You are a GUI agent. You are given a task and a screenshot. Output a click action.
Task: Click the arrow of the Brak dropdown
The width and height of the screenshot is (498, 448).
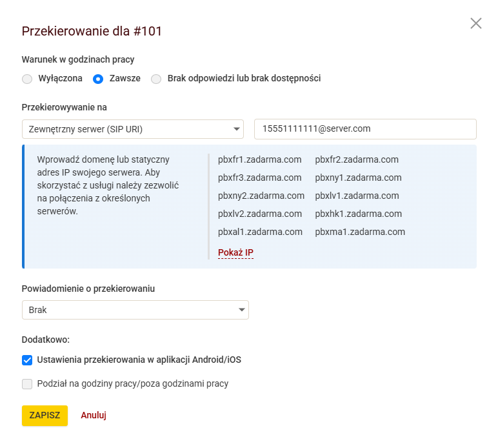(x=242, y=310)
